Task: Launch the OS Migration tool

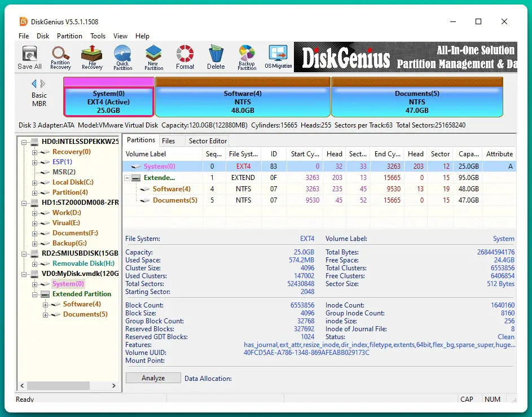Action: 277,56
